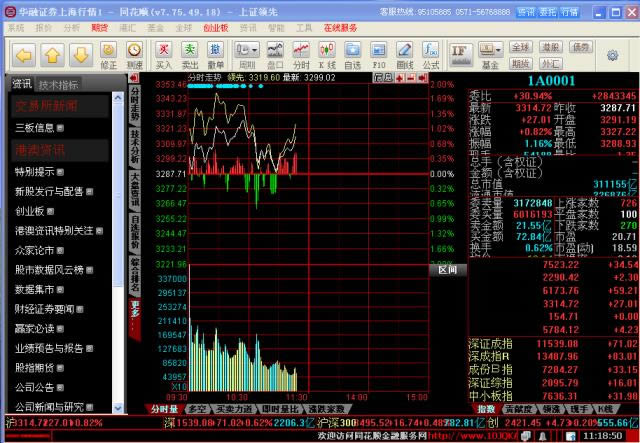Open the F10 company info icon
Image resolution: width=640 pixels, height=443 pixels.
pyautogui.click(x=379, y=52)
